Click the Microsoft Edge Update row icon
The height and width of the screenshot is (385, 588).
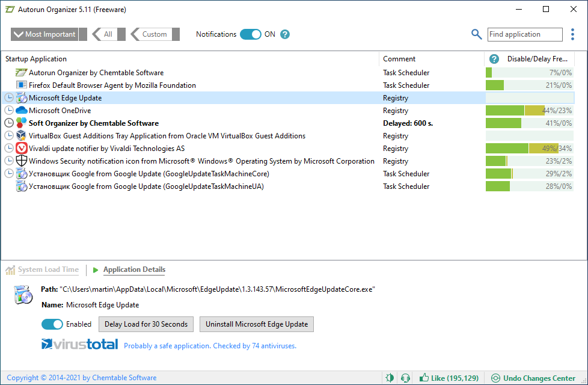click(22, 98)
